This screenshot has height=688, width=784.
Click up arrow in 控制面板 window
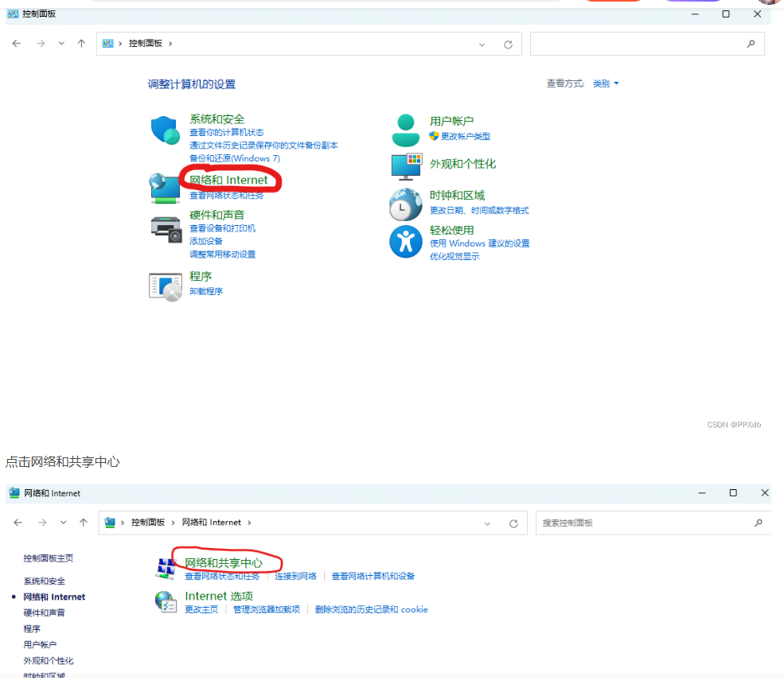81,44
